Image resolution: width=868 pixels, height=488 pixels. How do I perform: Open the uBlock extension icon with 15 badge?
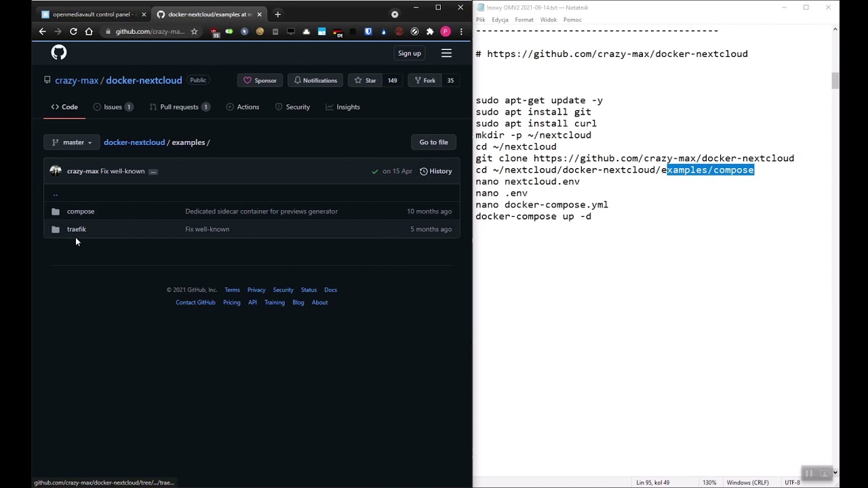click(214, 32)
